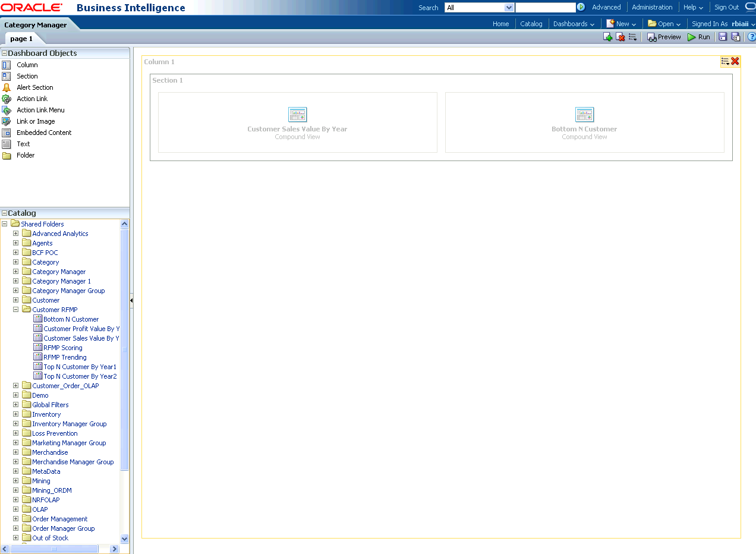The image size is (756, 554).
Task: Click the Preview button
Action: 664,37
